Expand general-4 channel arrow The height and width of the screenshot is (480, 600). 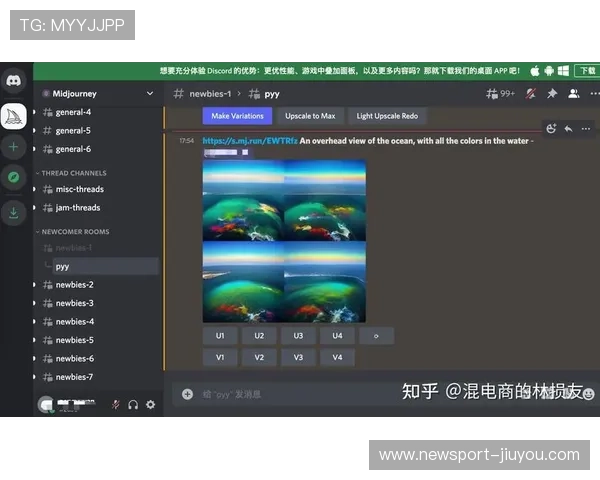(34, 112)
